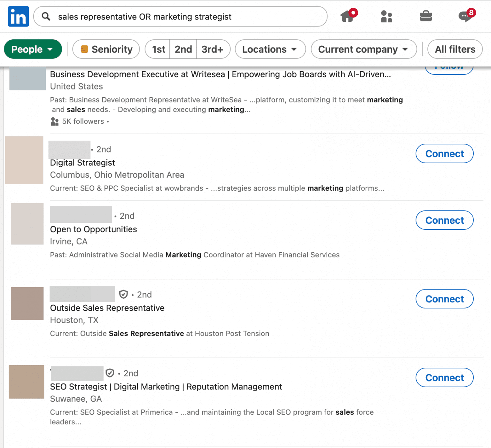Open the Jobs briefcase icon
The image size is (491, 448).
pyautogui.click(x=426, y=17)
